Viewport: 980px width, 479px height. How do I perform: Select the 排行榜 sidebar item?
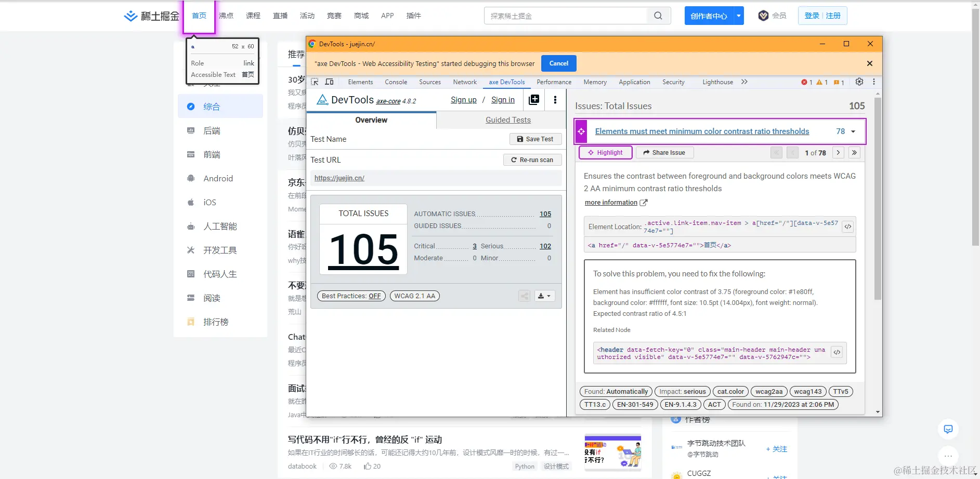click(220, 322)
